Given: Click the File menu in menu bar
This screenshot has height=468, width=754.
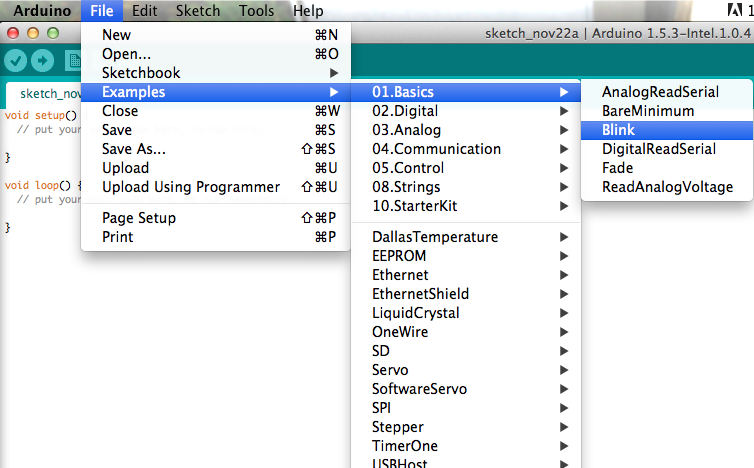Looking at the screenshot, I should (102, 11).
